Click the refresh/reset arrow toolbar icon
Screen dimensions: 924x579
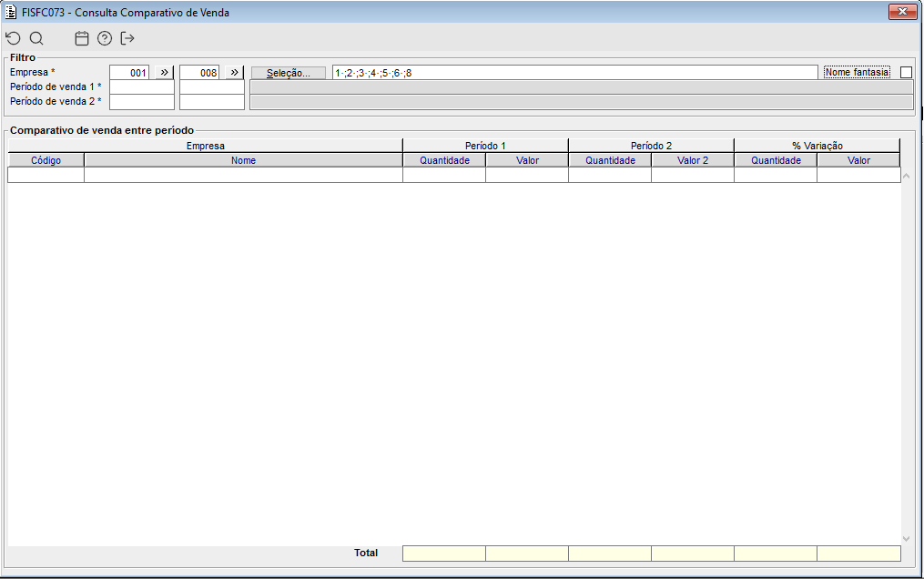(13, 38)
